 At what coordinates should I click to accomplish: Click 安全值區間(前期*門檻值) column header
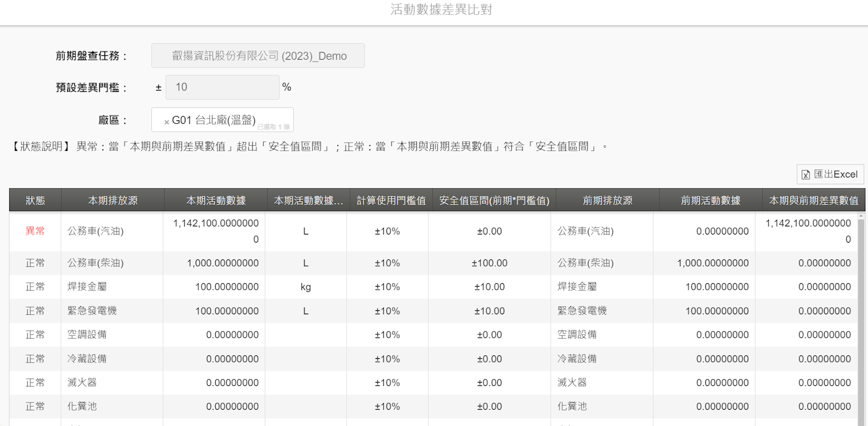[494, 201]
